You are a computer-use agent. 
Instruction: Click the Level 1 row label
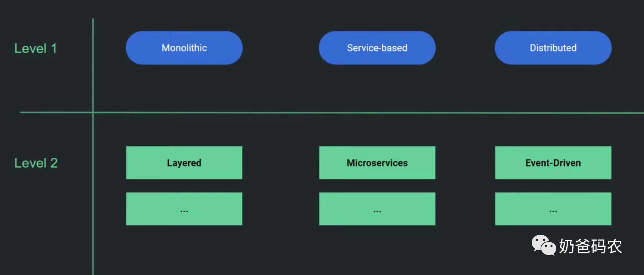click(36, 48)
